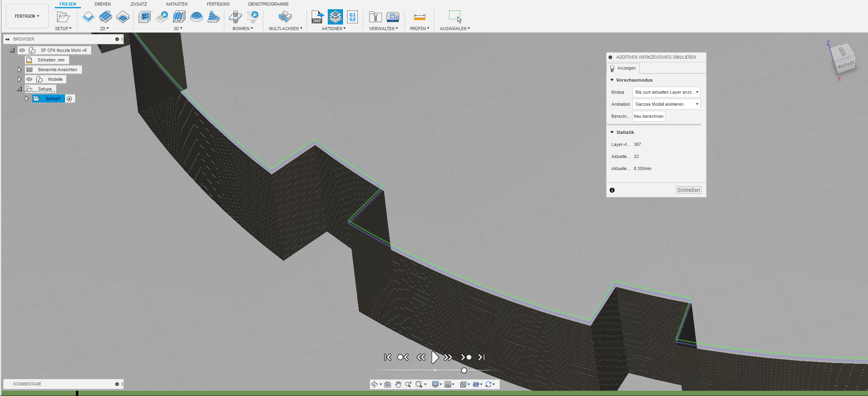Viewport: 868px width, 396px height.
Task: Expand the Benannte Ansichten tree node
Action: tap(19, 70)
